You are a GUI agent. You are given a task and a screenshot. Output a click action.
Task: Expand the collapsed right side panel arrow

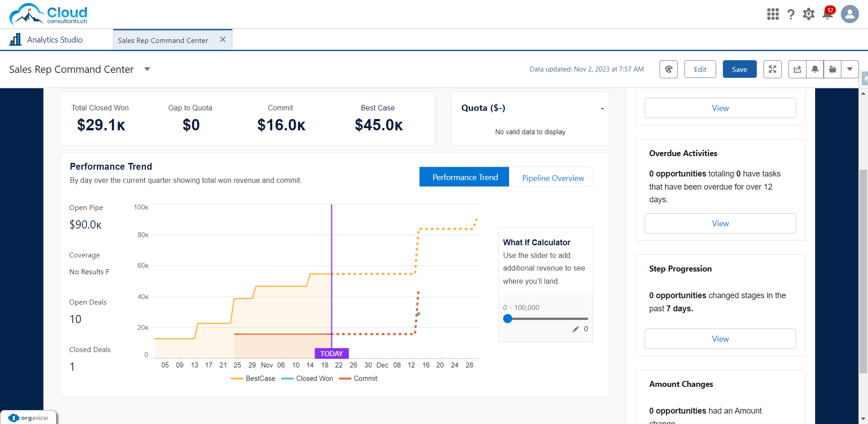click(x=864, y=79)
